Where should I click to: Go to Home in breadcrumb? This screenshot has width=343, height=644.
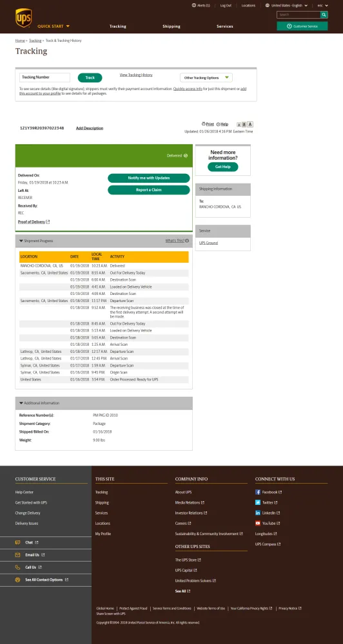click(x=20, y=41)
